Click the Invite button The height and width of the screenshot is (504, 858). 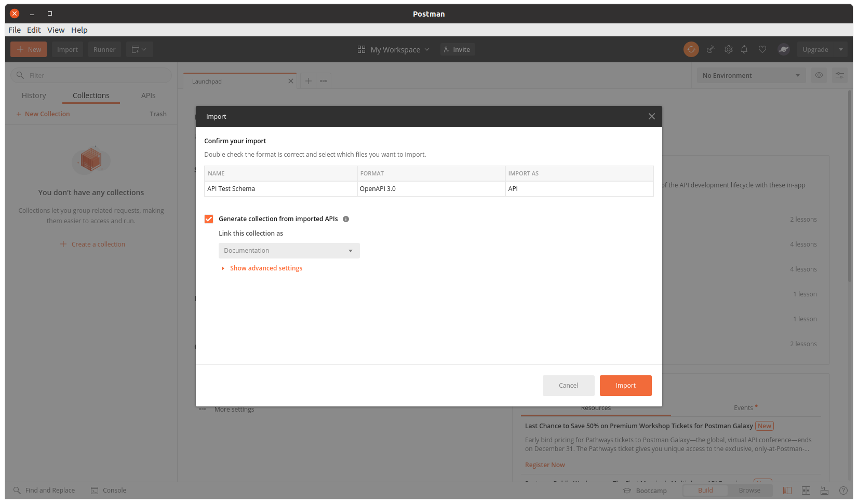457,49
